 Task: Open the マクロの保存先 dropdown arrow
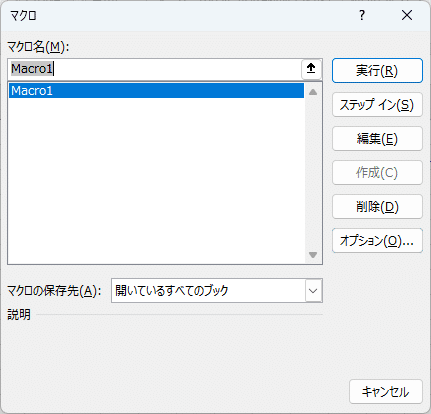pyautogui.click(x=313, y=291)
